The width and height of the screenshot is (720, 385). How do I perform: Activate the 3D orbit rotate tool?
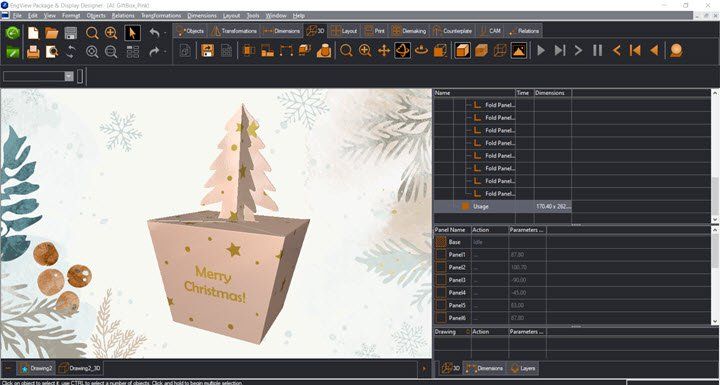tap(402, 50)
